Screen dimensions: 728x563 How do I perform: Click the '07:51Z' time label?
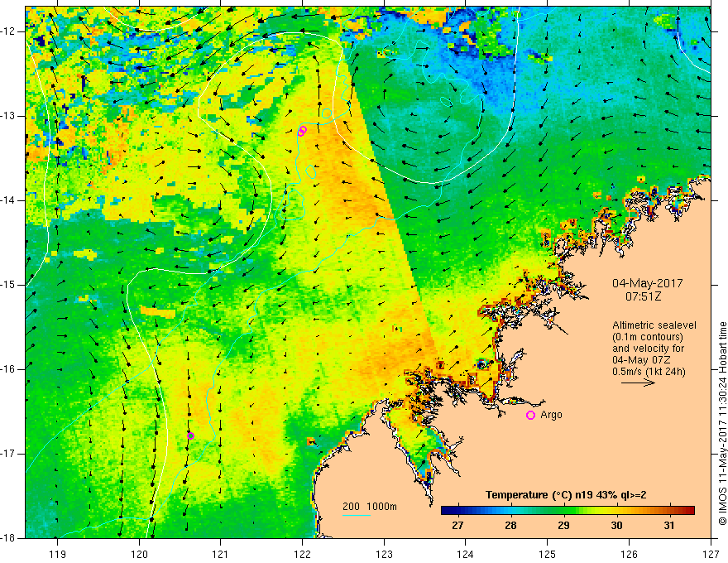pyautogui.click(x=643, y=296)
